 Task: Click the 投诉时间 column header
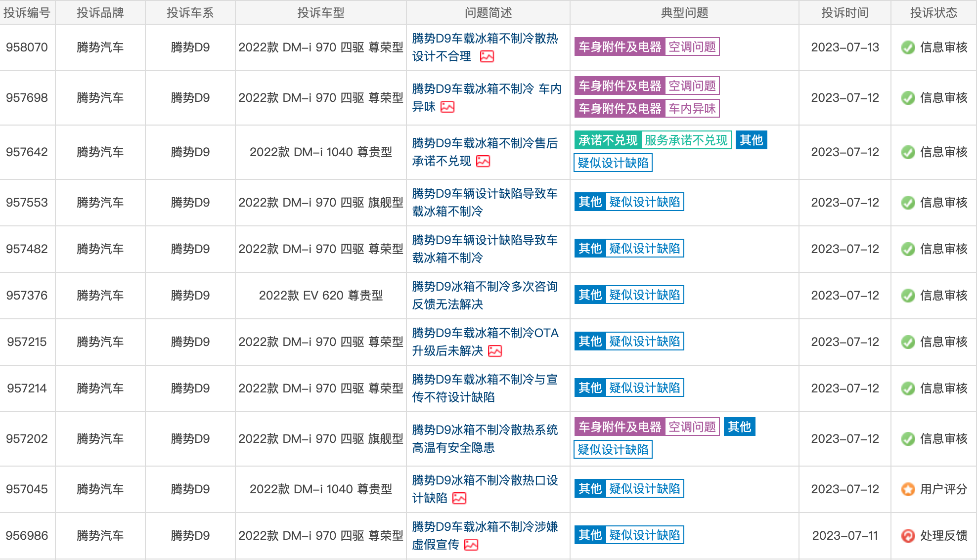(x=844, y=12)
